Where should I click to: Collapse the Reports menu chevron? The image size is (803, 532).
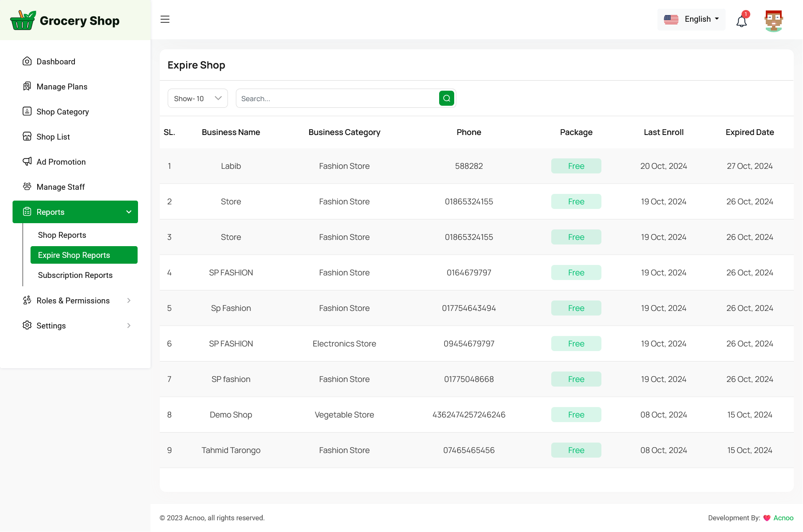[129, 212]
